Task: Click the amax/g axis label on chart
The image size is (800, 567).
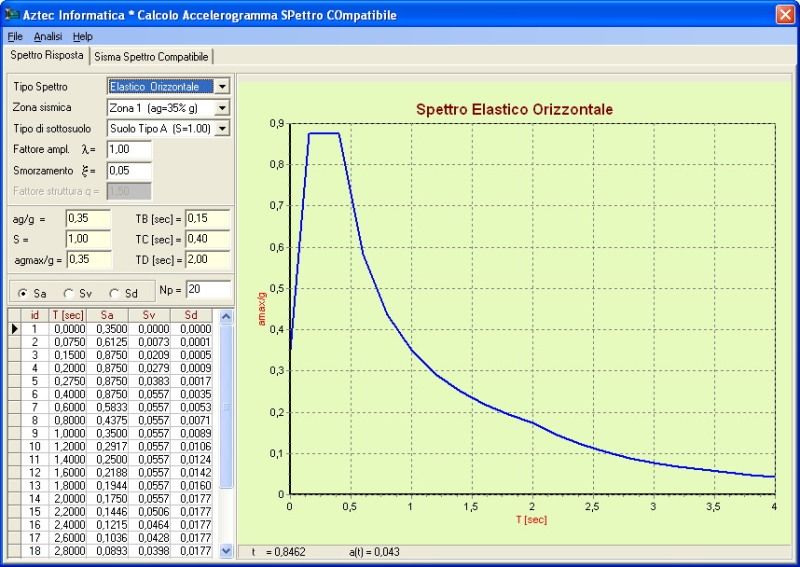Action: tap(262, 309)
